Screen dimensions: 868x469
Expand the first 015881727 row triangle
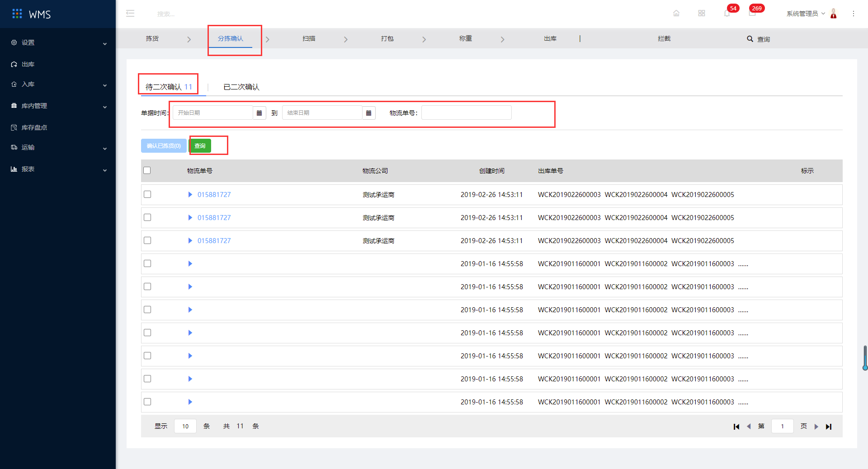click(190, 195)
